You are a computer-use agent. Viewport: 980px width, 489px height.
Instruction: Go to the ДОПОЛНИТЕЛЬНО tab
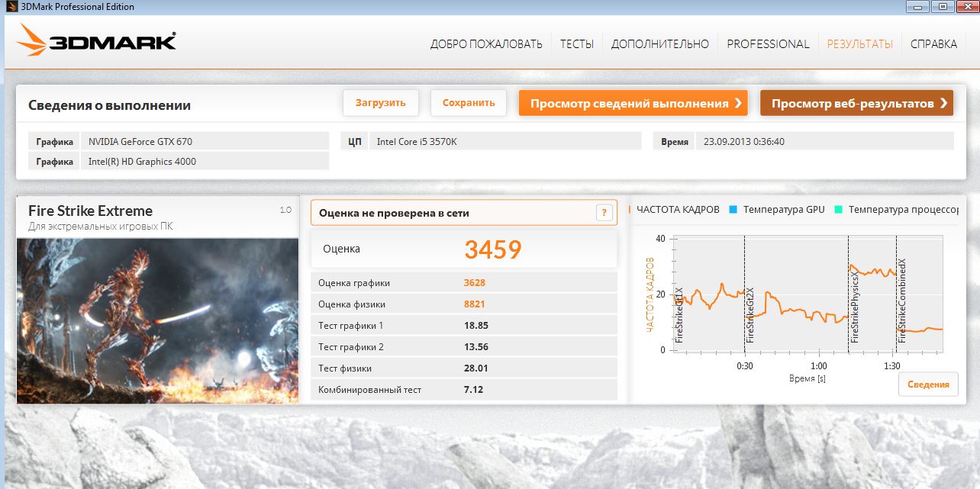(x=659, y=44)
